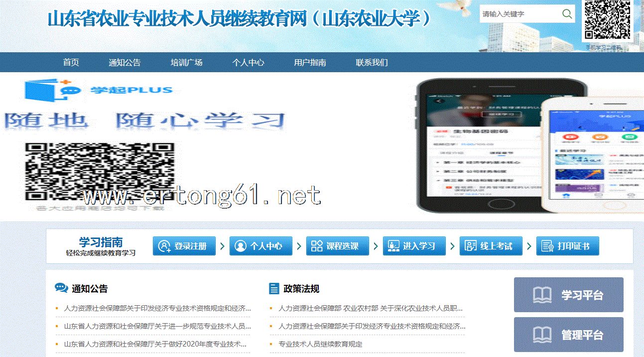
Task: Open the 管理平台 button
Action: pos(568,335)
